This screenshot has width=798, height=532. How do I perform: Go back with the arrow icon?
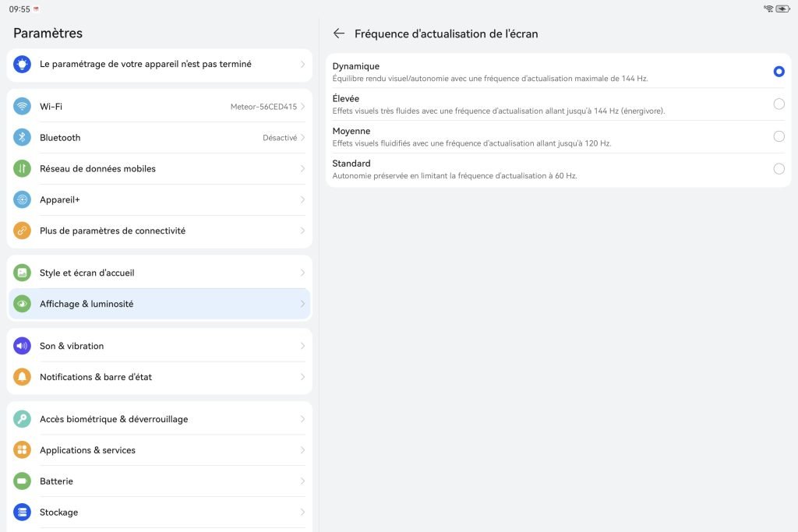coord(339,33)
